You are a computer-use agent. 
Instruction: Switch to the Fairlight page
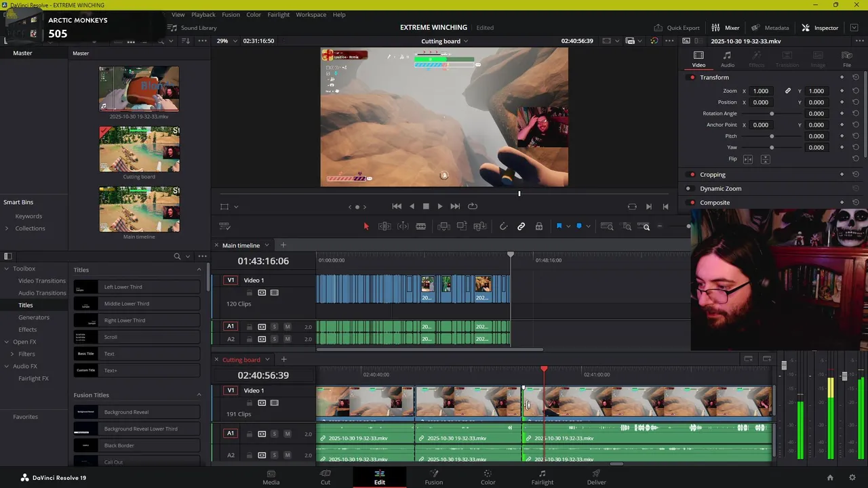pyautogui.click(x=542, y=477)
